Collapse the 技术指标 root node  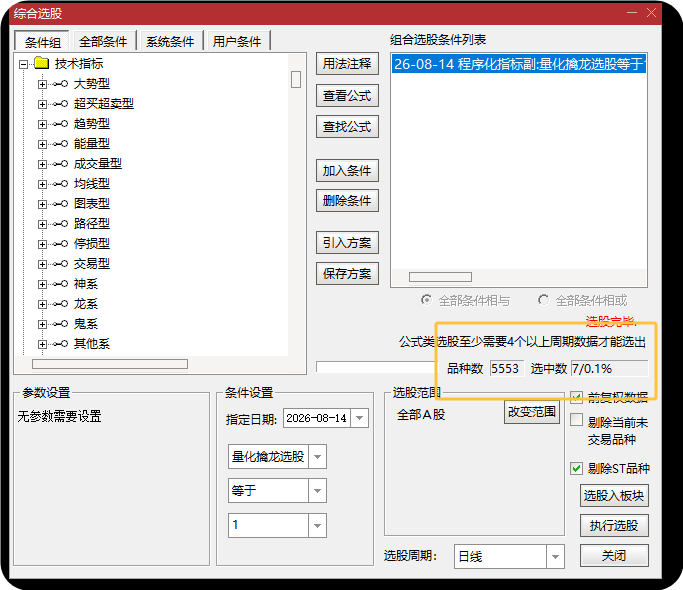(24, 64)
